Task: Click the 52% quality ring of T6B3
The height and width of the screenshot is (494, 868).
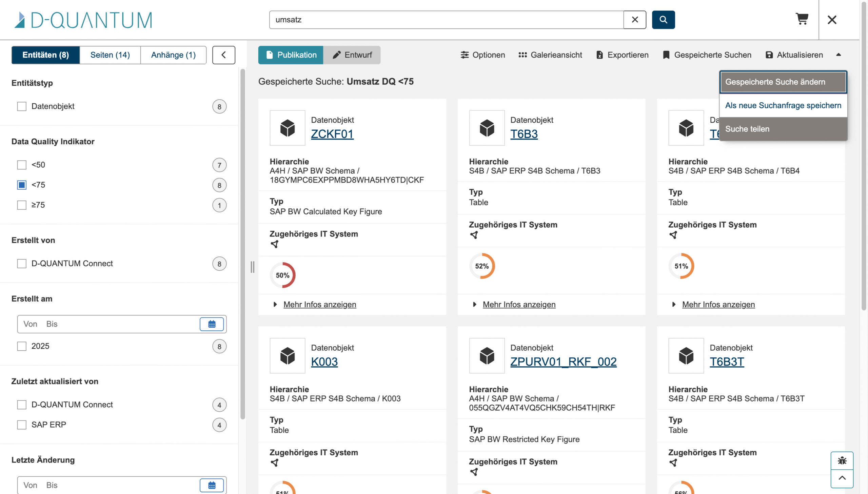Action: coord(482,266)
